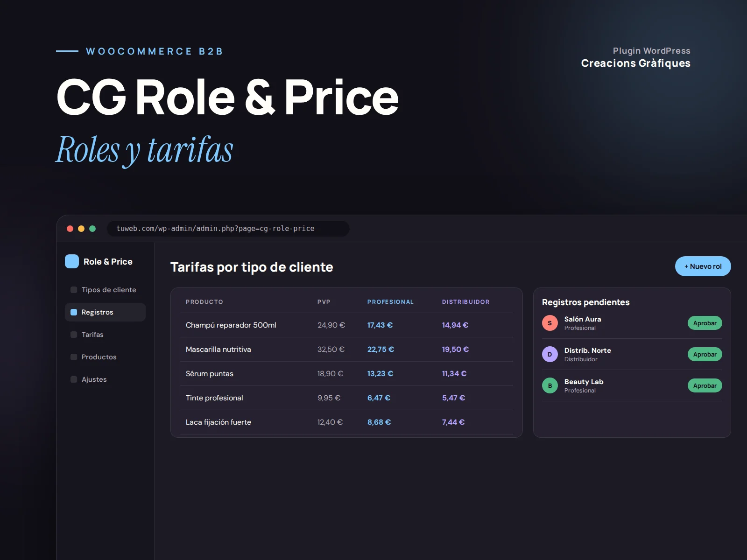747x560 pixels.
Task: Click the Productos sidebar icon
Action: coord(74,357)
